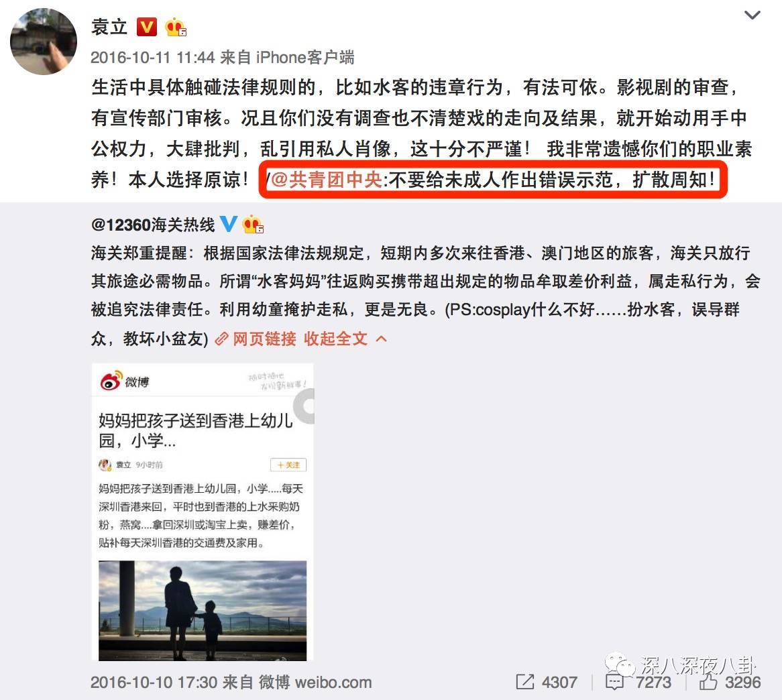The image size is (782, 700).
Task: Open the @共青团中央 mention link
Action: coord(327,180)
